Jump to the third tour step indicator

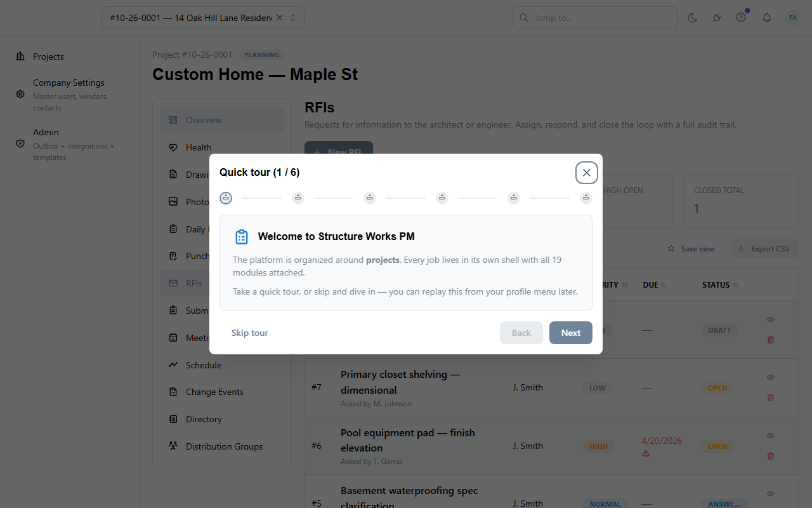(x=370, y=198)
